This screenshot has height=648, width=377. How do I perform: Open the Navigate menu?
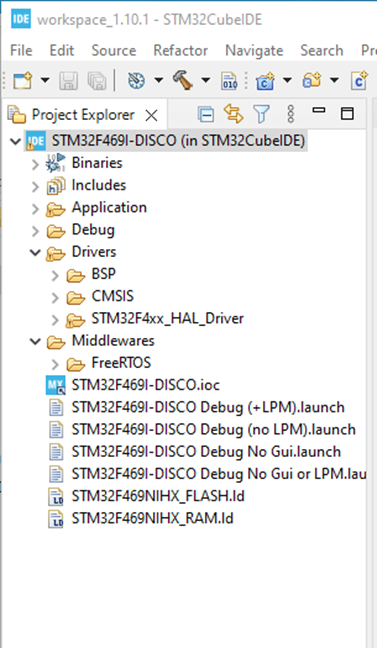254,50
